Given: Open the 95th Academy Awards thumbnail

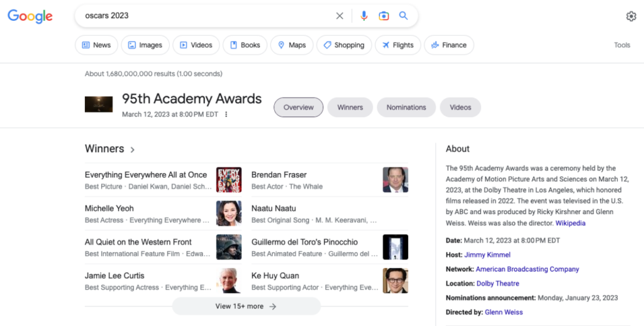Looking at the screenshot, I should coord(99,104).
